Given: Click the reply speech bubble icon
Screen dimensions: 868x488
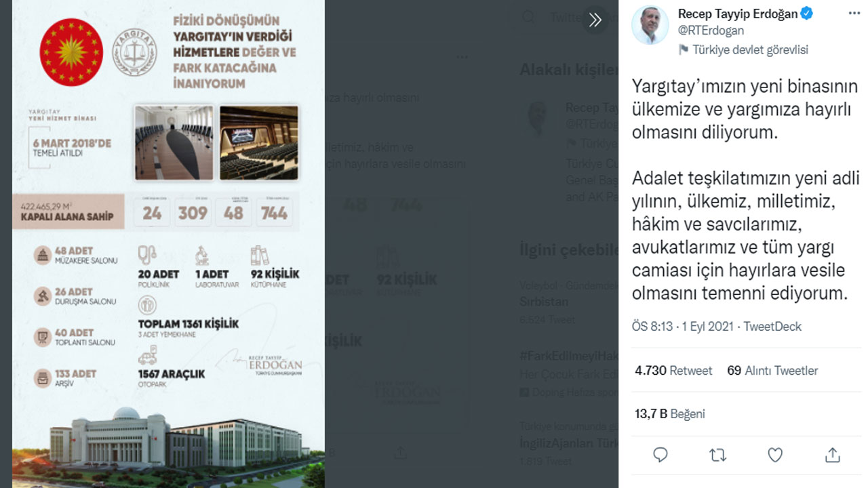Looking at the screenshot, I should point(660,455).
